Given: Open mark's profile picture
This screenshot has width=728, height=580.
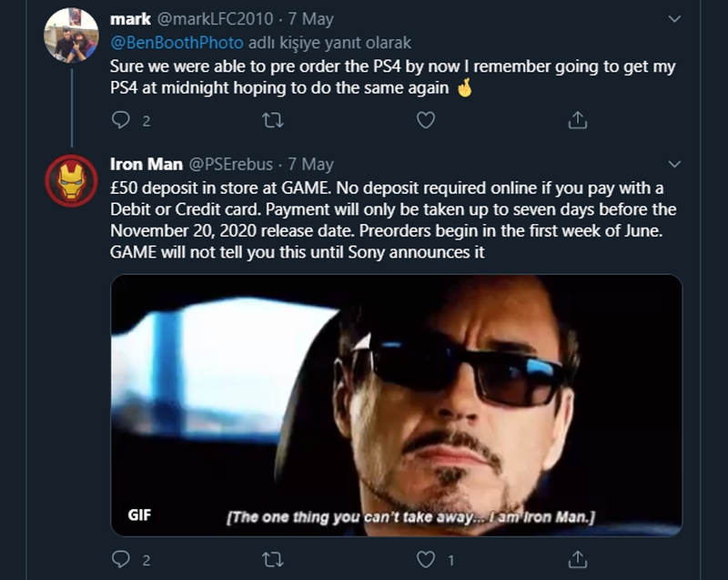Looking at the screenshot, I should point(71,35).
